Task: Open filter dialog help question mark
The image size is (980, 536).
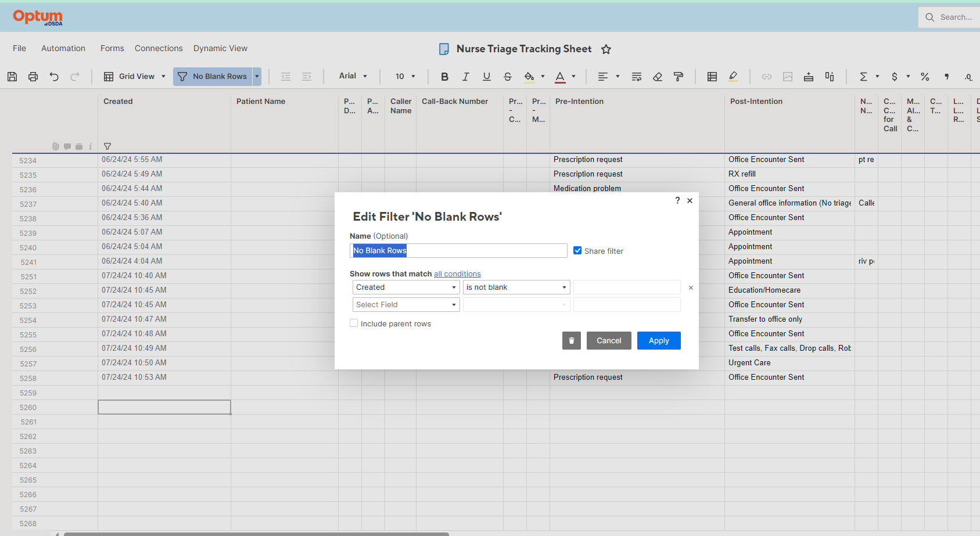Action: [x=677, y=200]
